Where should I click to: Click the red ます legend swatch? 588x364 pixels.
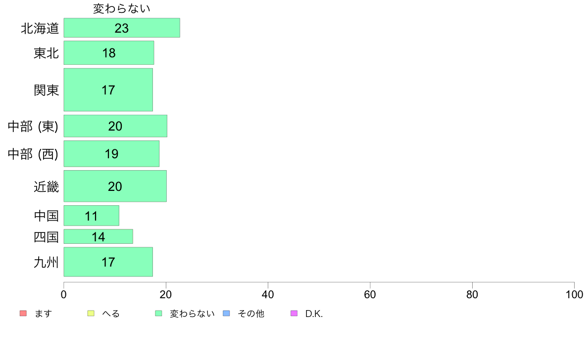coord(23,314)
